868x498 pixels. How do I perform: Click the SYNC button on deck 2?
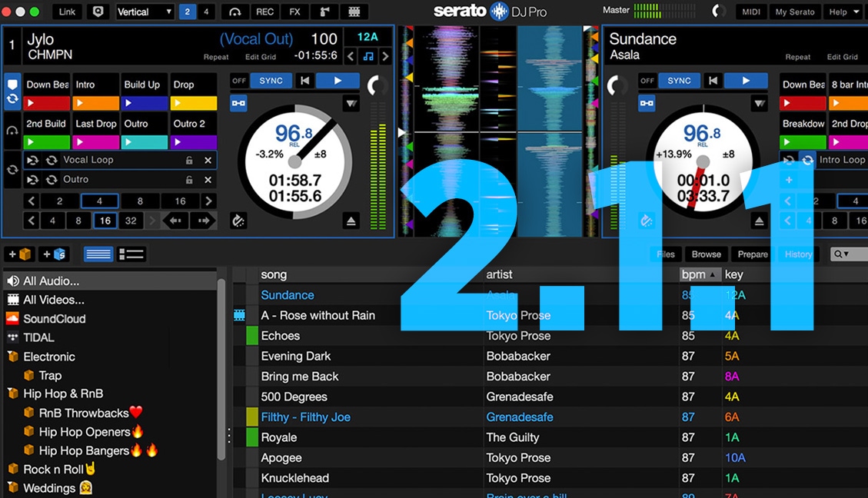coord(679,81)
